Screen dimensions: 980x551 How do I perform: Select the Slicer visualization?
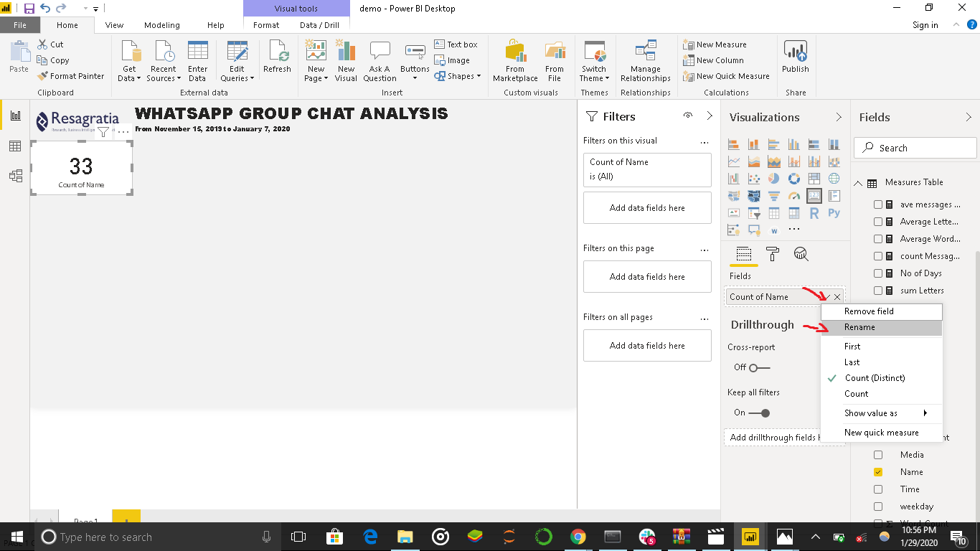(x=754, y=213)
